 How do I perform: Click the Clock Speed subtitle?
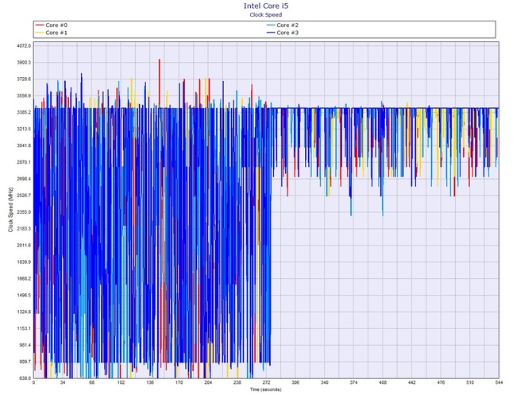(x=266, y=14)
